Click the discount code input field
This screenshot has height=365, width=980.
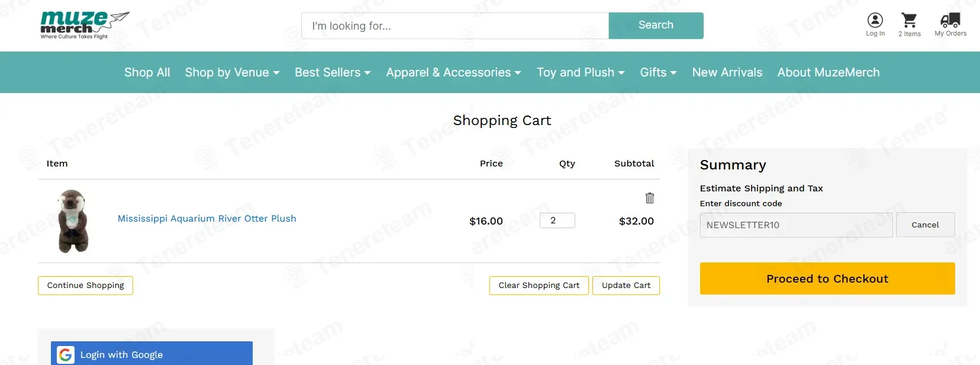pos(795,225)
